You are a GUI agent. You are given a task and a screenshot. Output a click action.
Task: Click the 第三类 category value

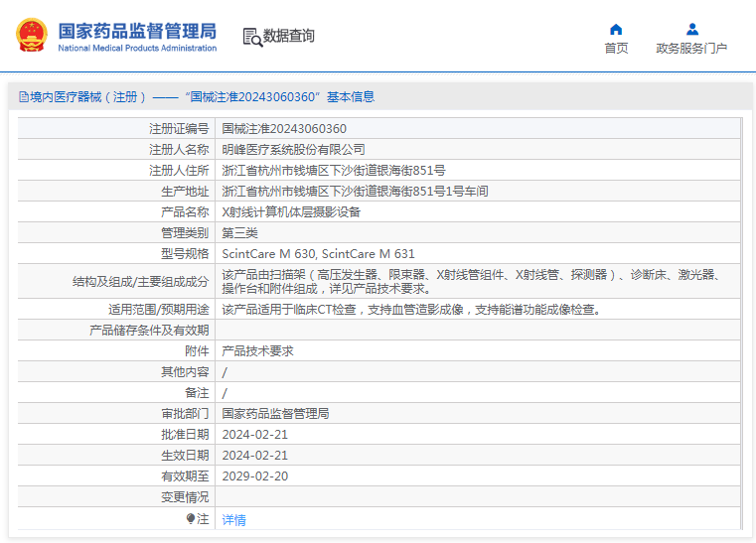point(239,233)
